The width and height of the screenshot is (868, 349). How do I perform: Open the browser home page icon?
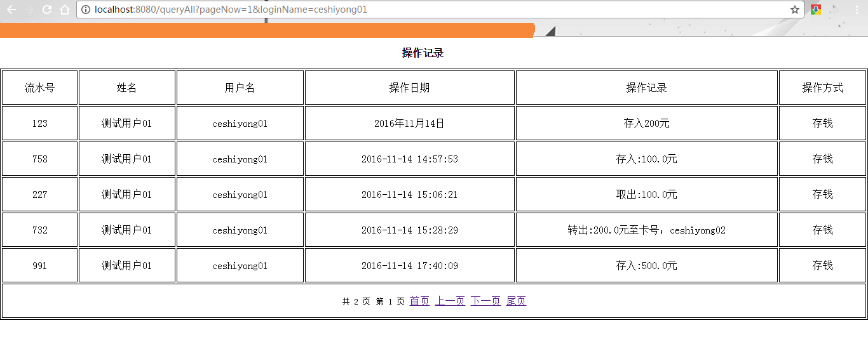65,10
